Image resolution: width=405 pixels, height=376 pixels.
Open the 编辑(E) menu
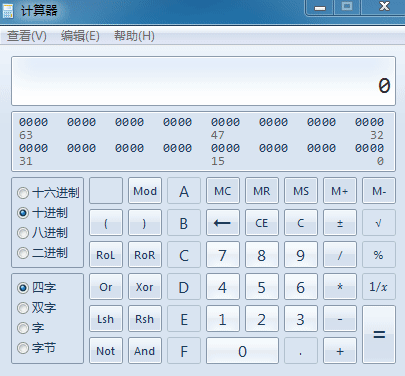click(80, 36)
